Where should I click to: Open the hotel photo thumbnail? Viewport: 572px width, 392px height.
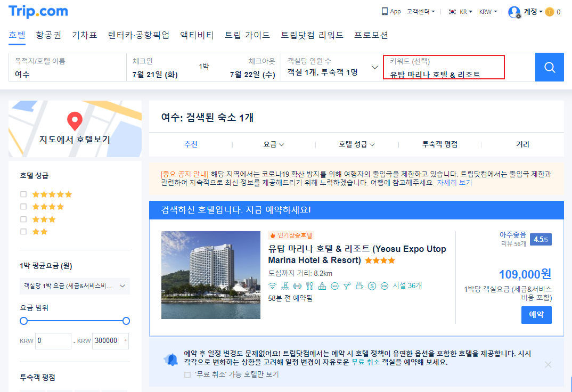click(211, 275)
